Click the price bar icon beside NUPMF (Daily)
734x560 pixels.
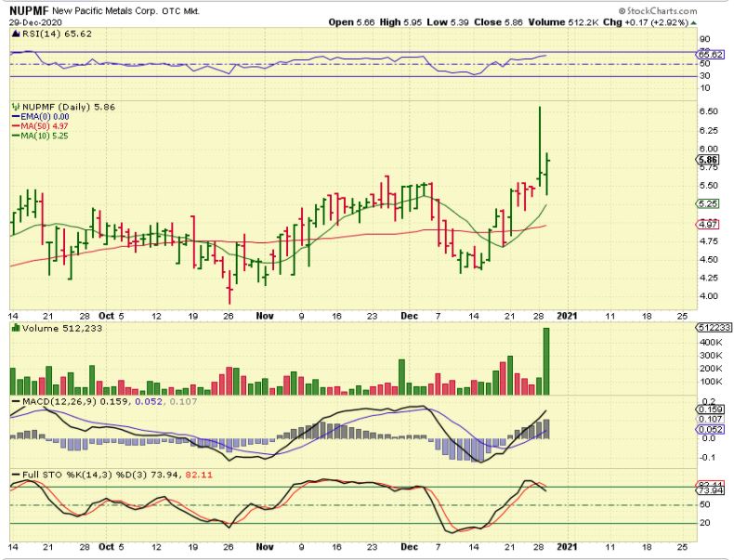[17, 107]
